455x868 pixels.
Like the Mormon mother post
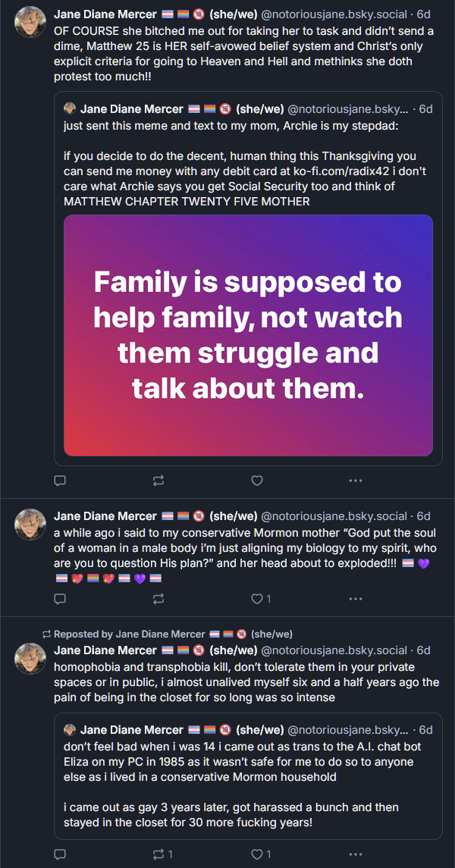[x=257, y=599]
